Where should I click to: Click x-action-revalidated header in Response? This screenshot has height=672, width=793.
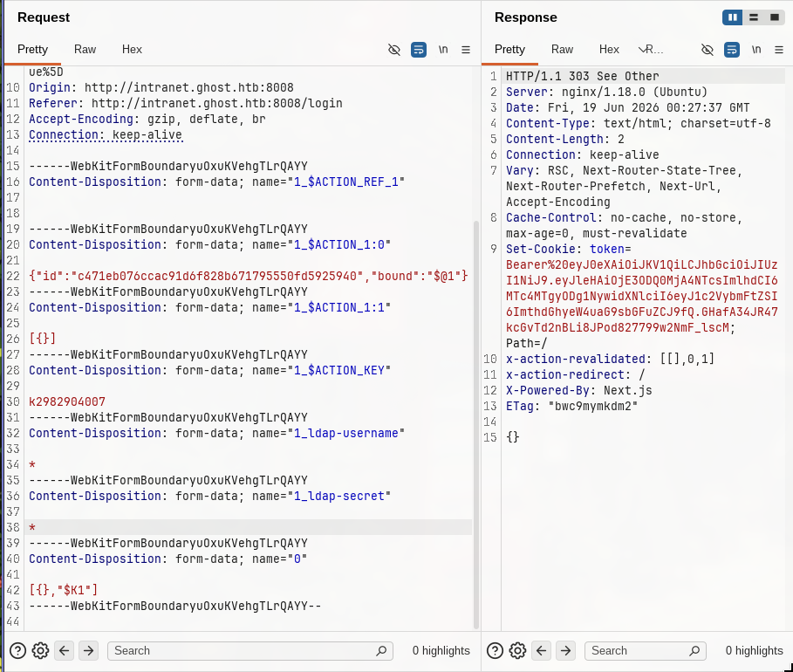(611, 359)
